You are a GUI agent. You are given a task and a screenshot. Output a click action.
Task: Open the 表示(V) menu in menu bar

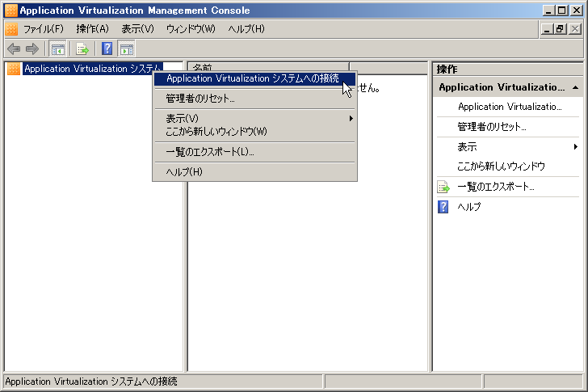[137, 29]
